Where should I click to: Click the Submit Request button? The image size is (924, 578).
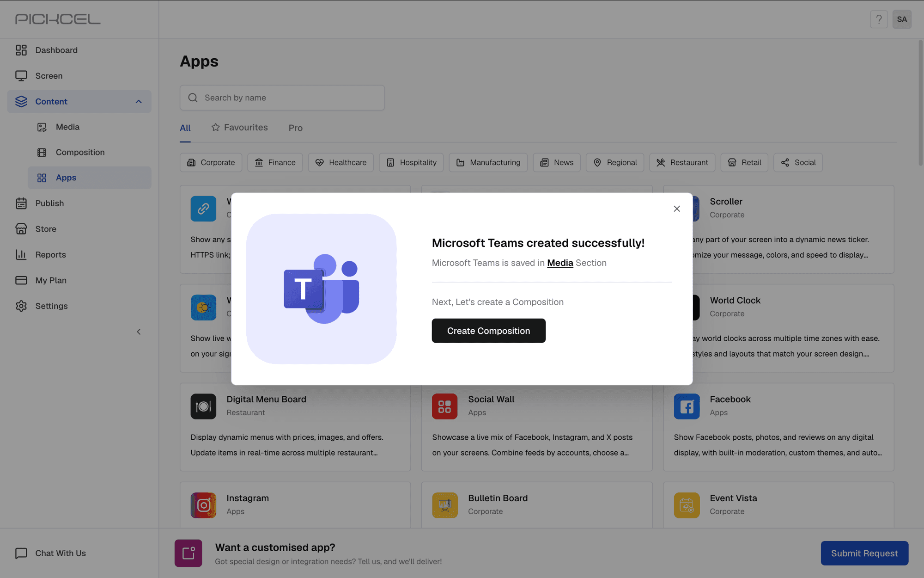click(x=864, y=553)
